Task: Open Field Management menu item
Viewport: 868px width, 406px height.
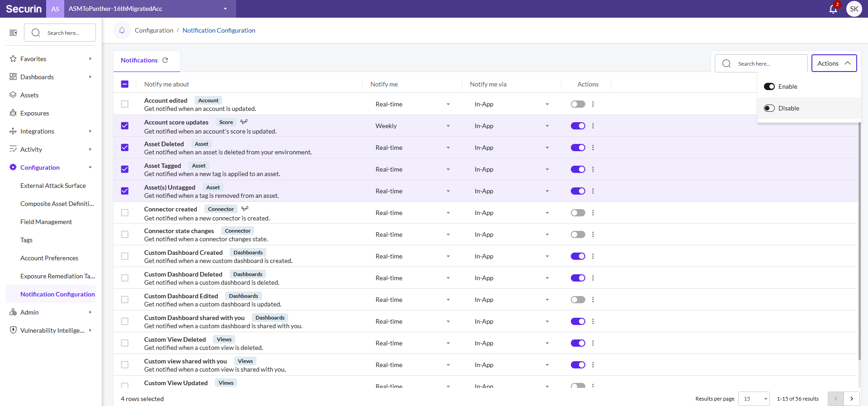Action: 46,222
